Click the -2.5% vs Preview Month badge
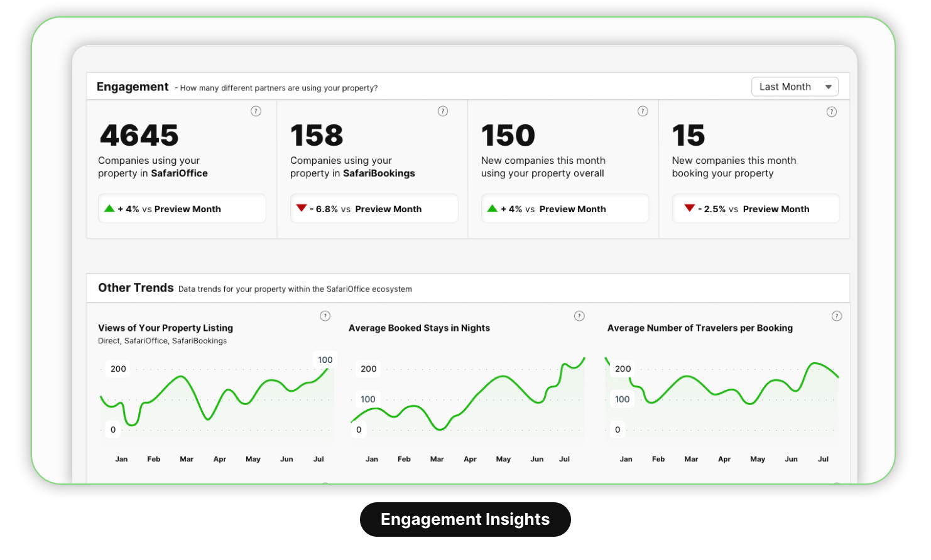 pyautogui.click(x=756, y=209)
